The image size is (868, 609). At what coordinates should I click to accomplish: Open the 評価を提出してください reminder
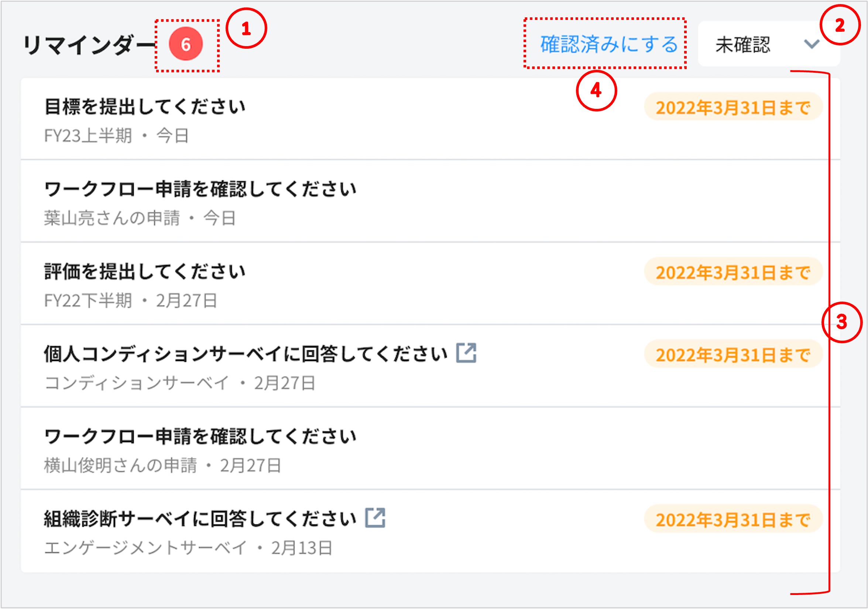(145, 272)
